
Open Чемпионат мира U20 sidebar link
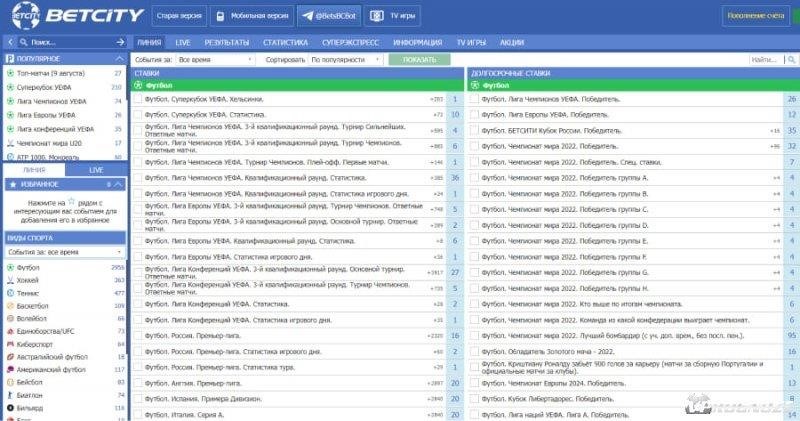pos(49,143)
